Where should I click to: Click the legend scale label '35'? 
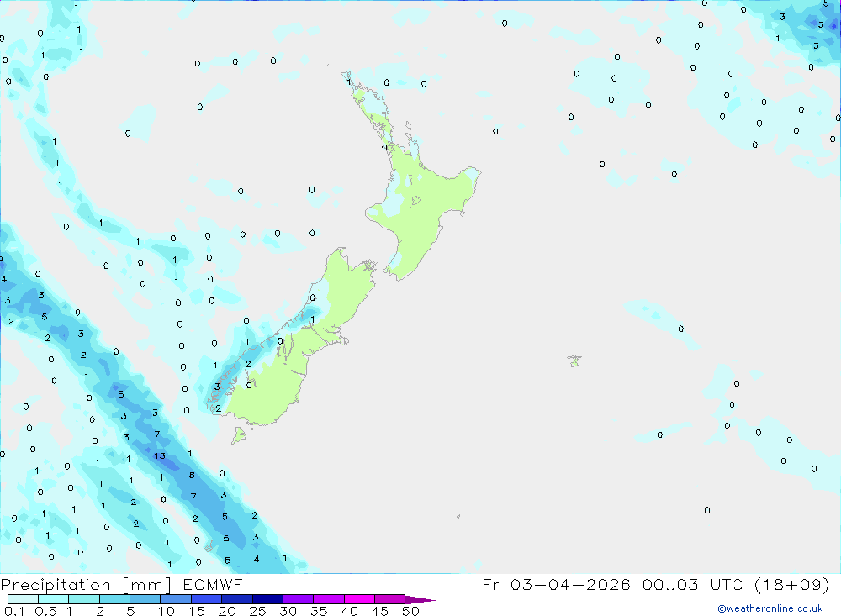[x=319, y=611]
